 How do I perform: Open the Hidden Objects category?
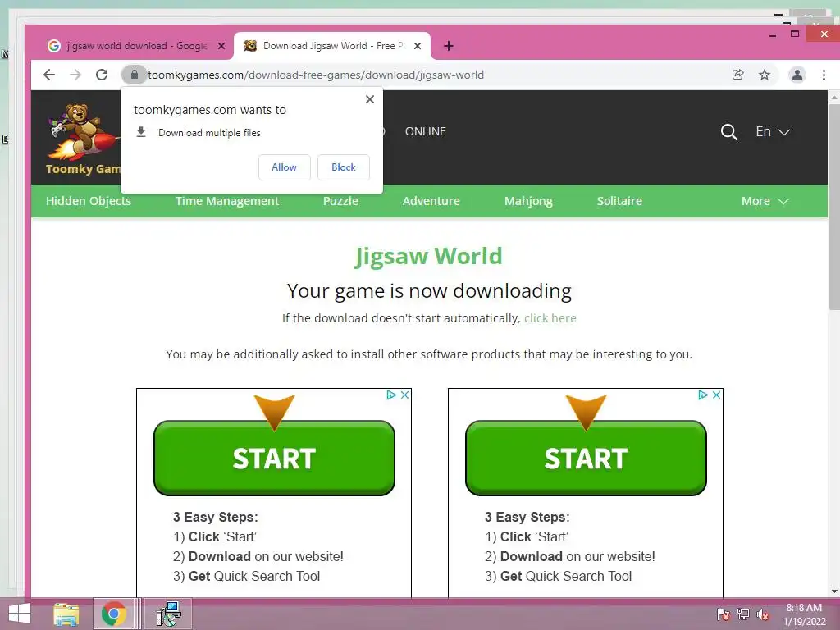pos(89,201)
